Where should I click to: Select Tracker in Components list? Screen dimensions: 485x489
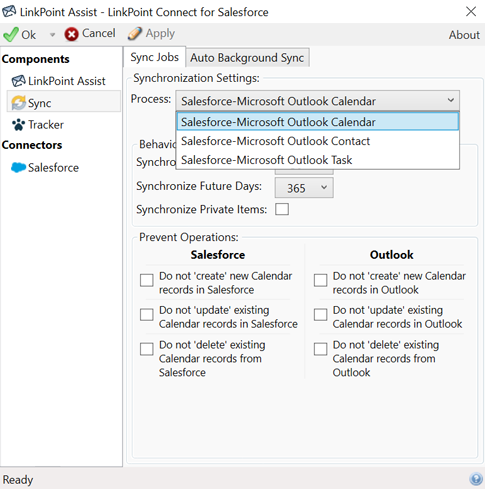[x=46, y=125]
